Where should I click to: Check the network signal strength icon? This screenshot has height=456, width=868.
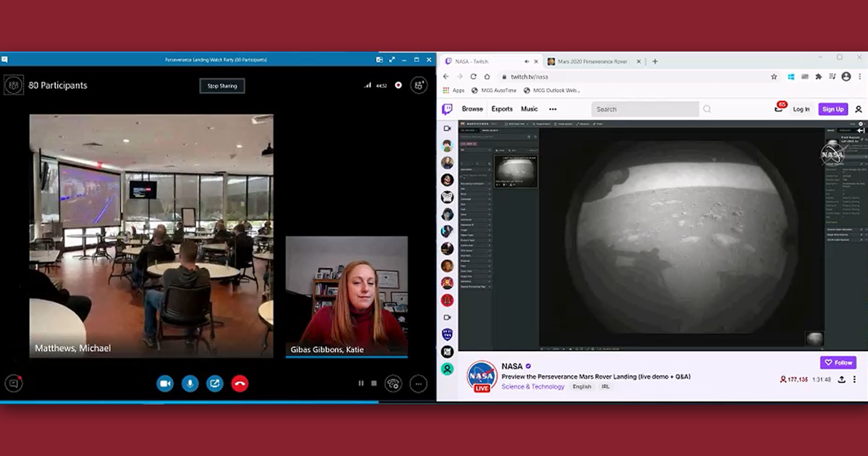click(x=367, y=85)
